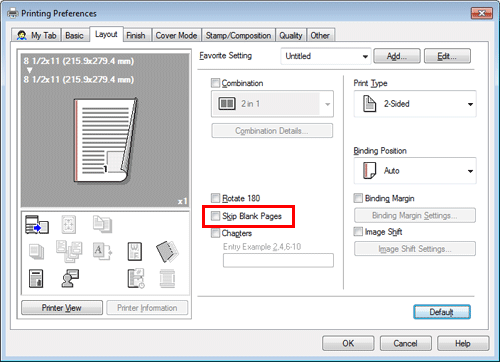Click the page layout preview image
Viewport: 500px width, 362px height.
pyautogui.click(x=105, y=141)
